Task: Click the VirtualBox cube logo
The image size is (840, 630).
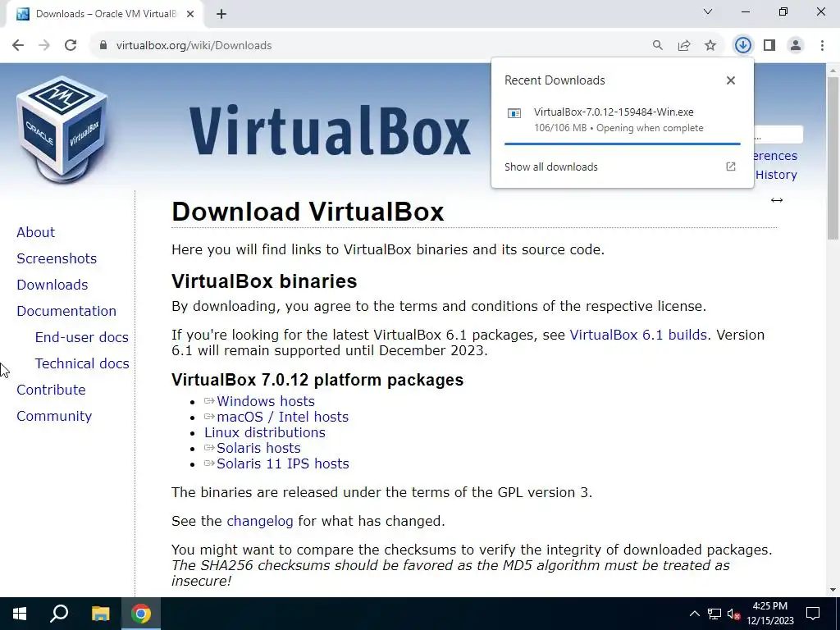Action: pyautogui.click(x=62, y=130)
